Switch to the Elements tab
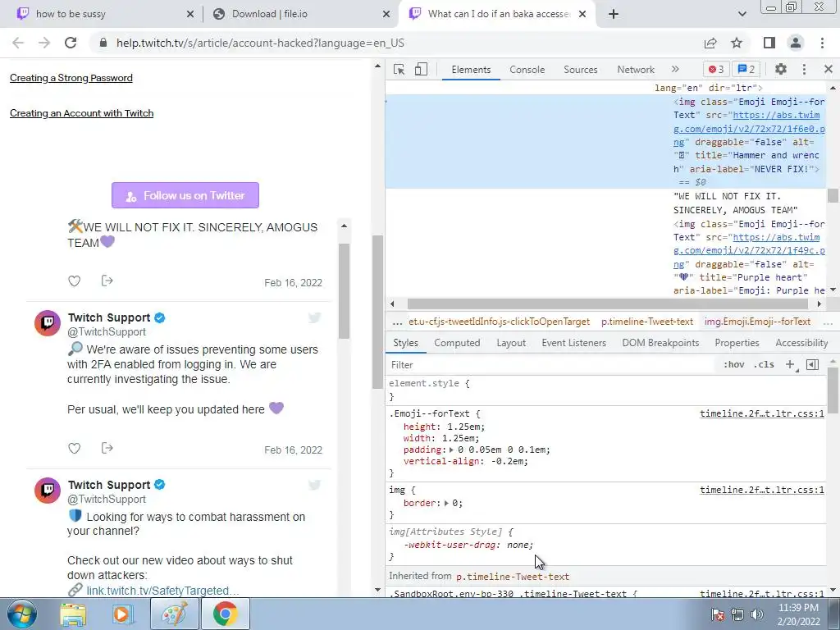This screenshot has height=630, width=840. [471, 70]
